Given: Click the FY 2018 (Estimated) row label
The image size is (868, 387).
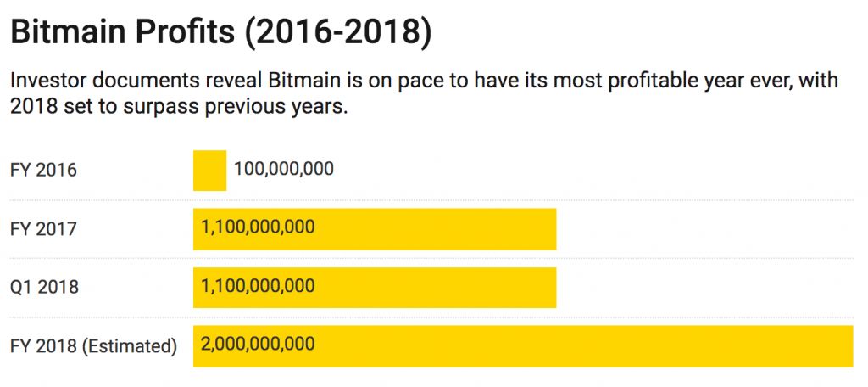Looking at the screenshot, I should point(93,346).
